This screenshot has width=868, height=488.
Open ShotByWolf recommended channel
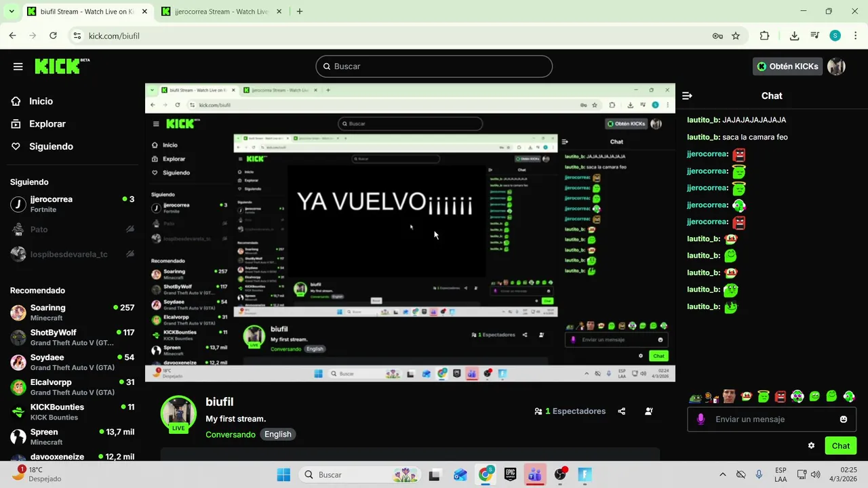tap(72, 338)
